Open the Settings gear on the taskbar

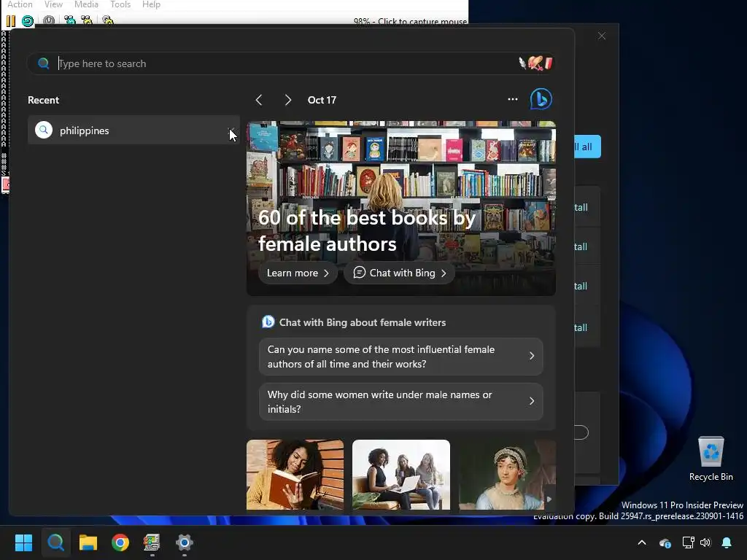click(185, 542)
